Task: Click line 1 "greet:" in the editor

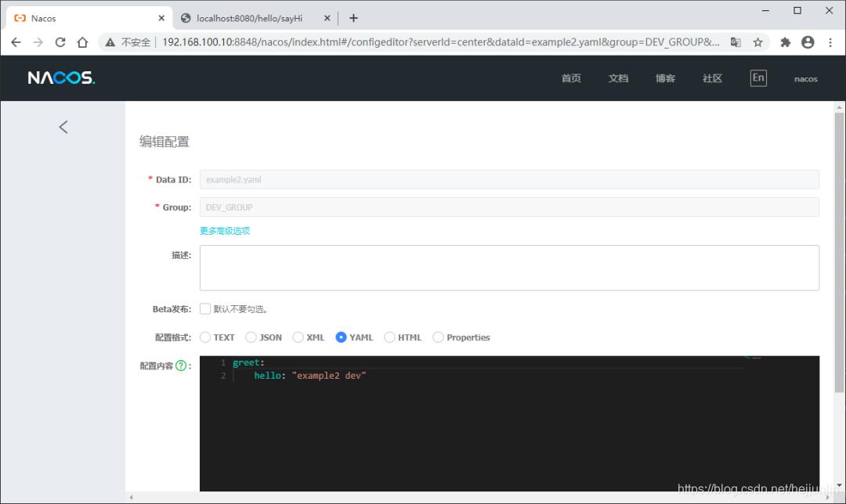Action: click(x=249, y=363)
